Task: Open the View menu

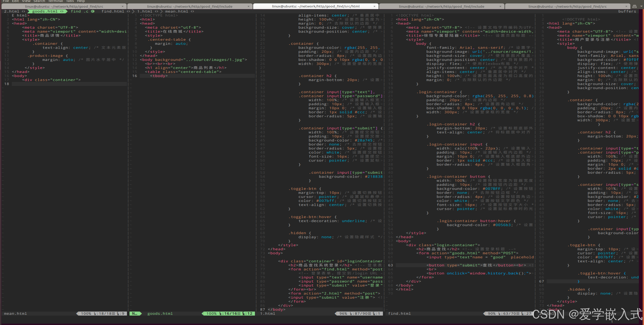Action: tap(26, 1)
